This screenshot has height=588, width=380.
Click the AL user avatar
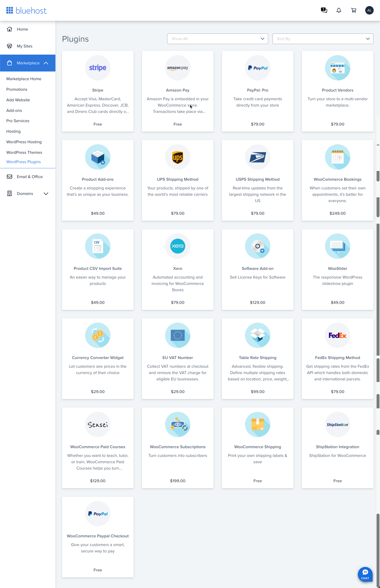369,10
